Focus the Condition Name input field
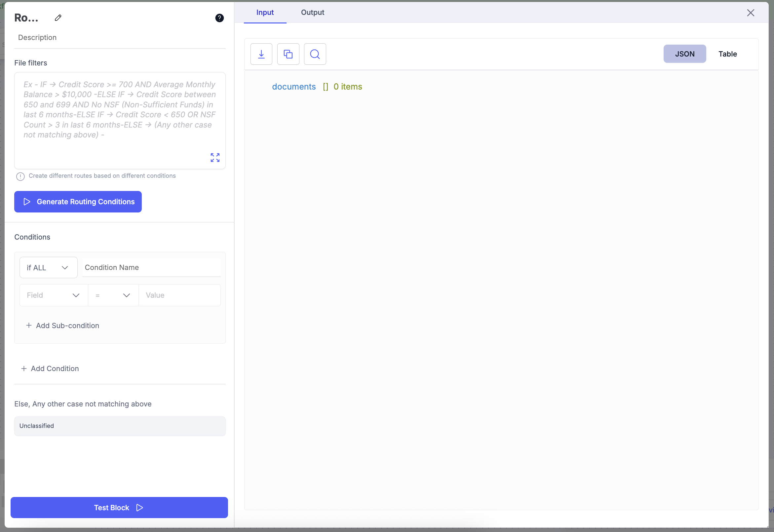The width and height of the screenshot is (774, 532). tap(151, 268)
